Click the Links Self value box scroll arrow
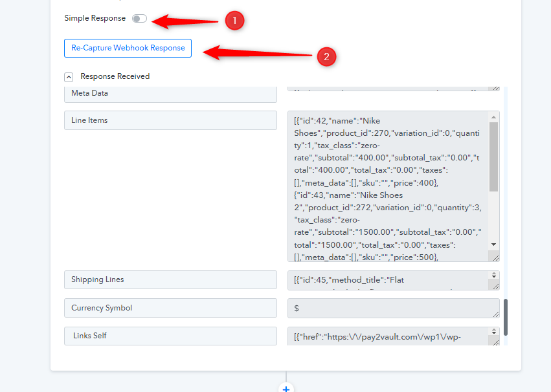This screenshot has width=551, height=392. click(494, 331)
